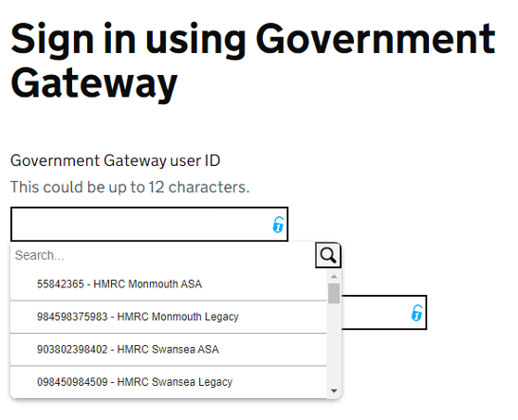
Task: Click the 'Sign in using Government' heading line
Action: (253, 40)
